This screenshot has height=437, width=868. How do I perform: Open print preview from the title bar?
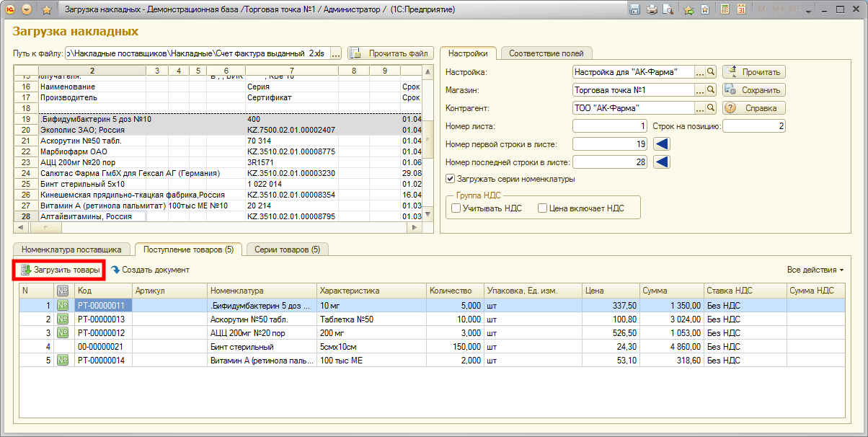pos(668,10)
